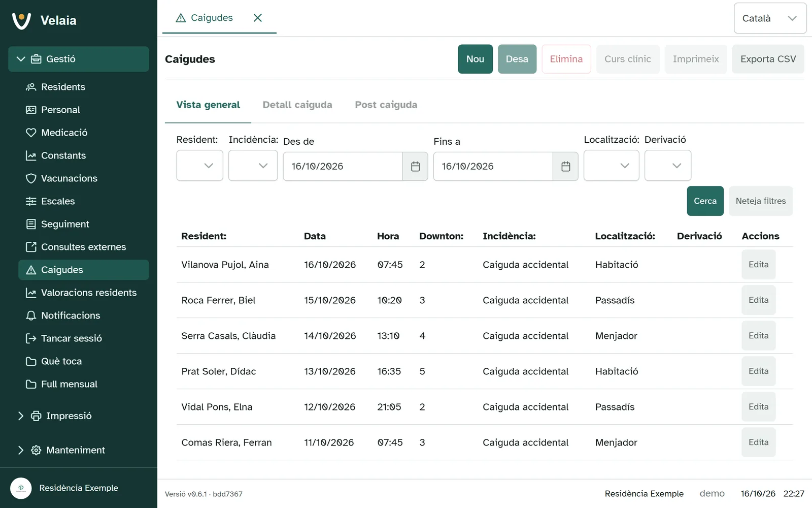Click the Nou button
812x508 pixels.
[475, 59]
